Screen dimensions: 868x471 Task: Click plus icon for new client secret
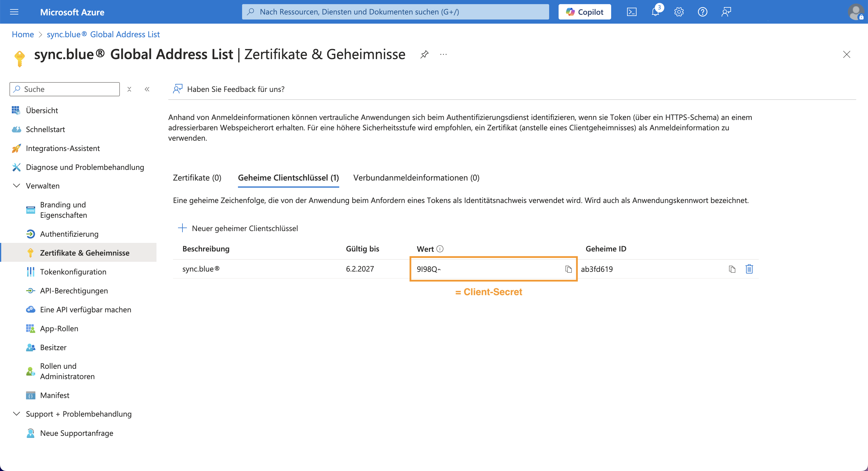coord(182,228)
